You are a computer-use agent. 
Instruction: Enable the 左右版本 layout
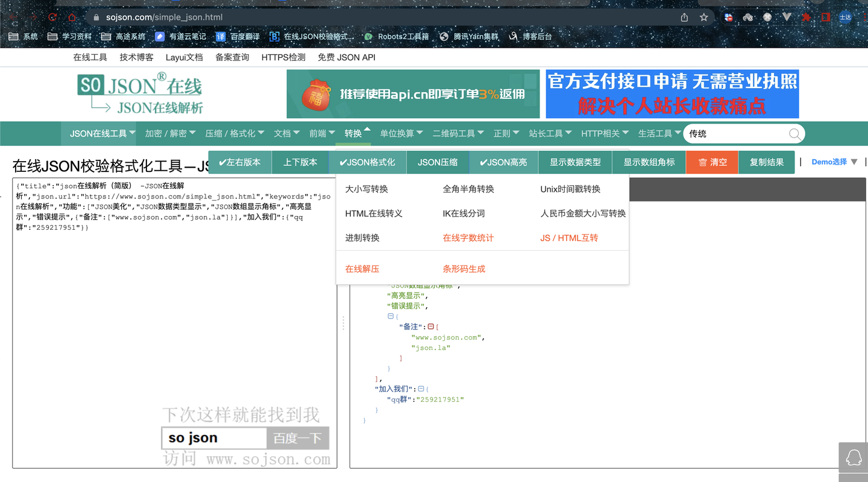tap(240, 162)
